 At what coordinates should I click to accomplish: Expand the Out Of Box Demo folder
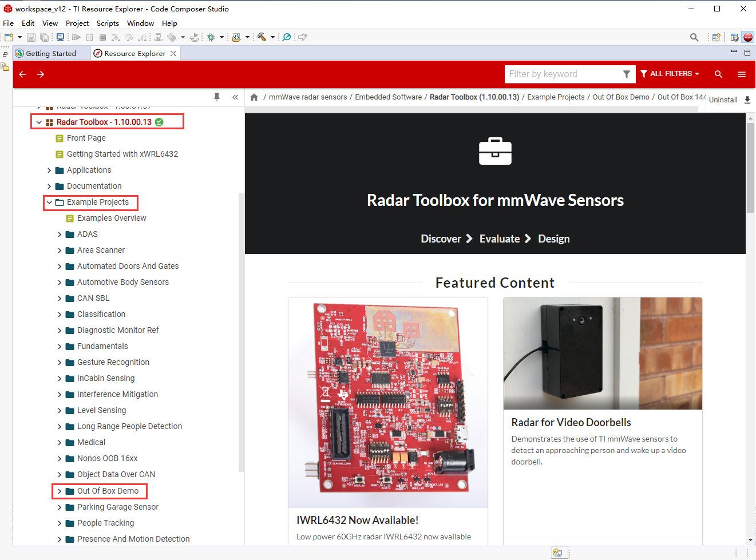tap(60, 491)
